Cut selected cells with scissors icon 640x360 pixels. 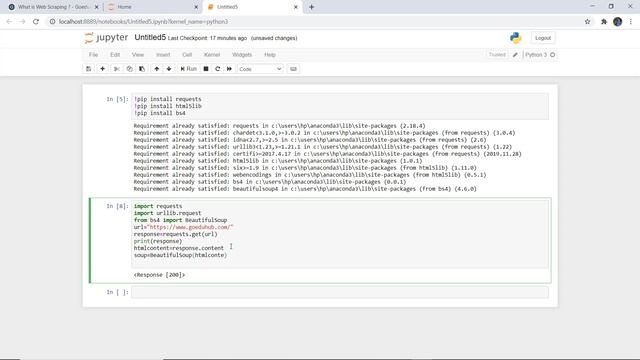click(x=117, y=69)
